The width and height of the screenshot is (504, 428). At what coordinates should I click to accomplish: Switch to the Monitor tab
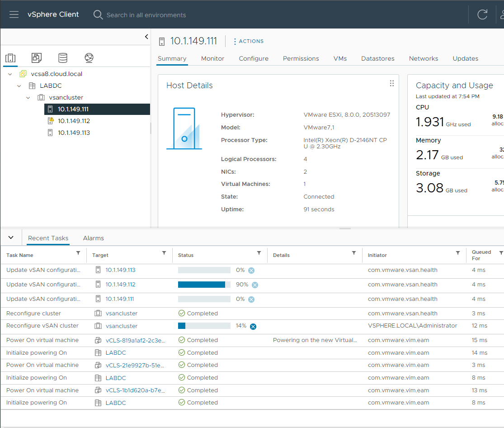(x=212, y=58)
